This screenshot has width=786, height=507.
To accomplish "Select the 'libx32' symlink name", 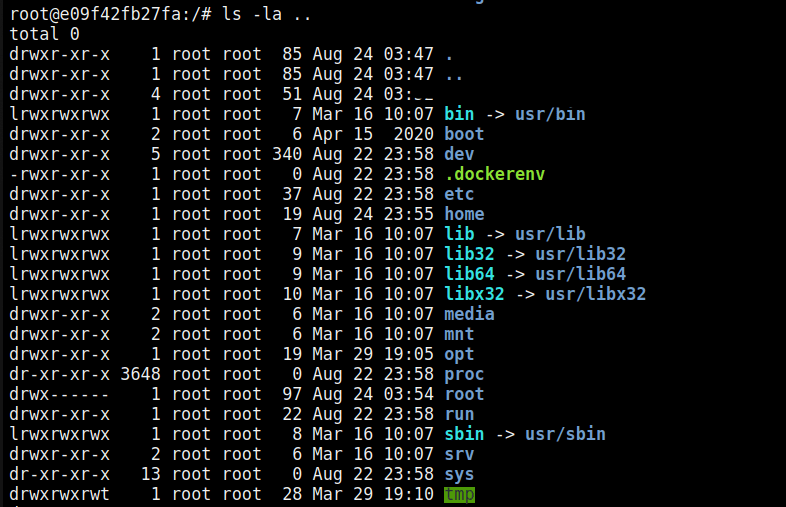I will (x=474, y=294).
